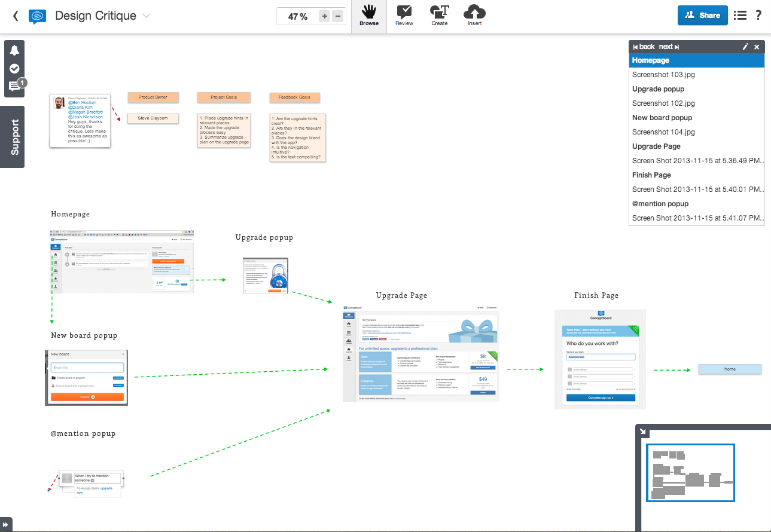771x532 pixels.
Task: Select Finish Page in the outline list
Action: coord(697,175)
